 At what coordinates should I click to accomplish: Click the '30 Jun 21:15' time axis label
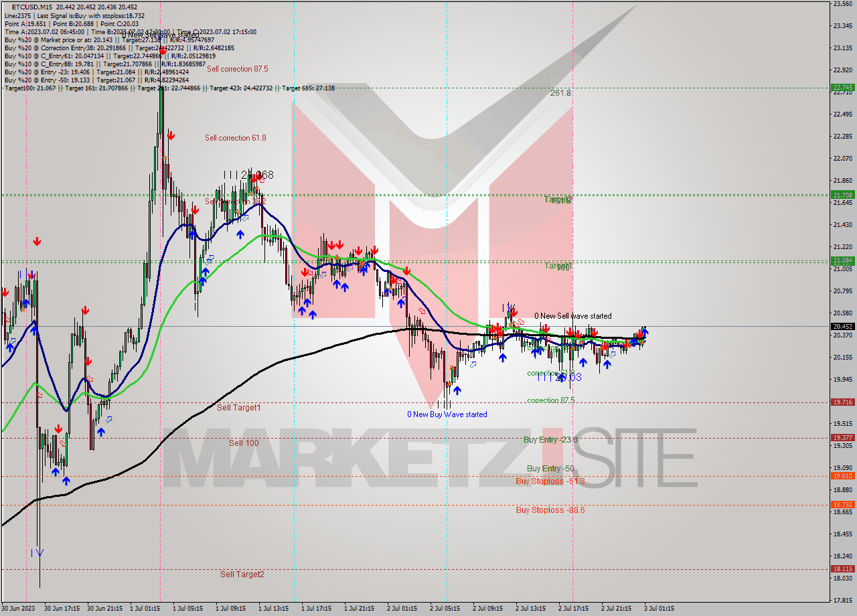point(104,609)
